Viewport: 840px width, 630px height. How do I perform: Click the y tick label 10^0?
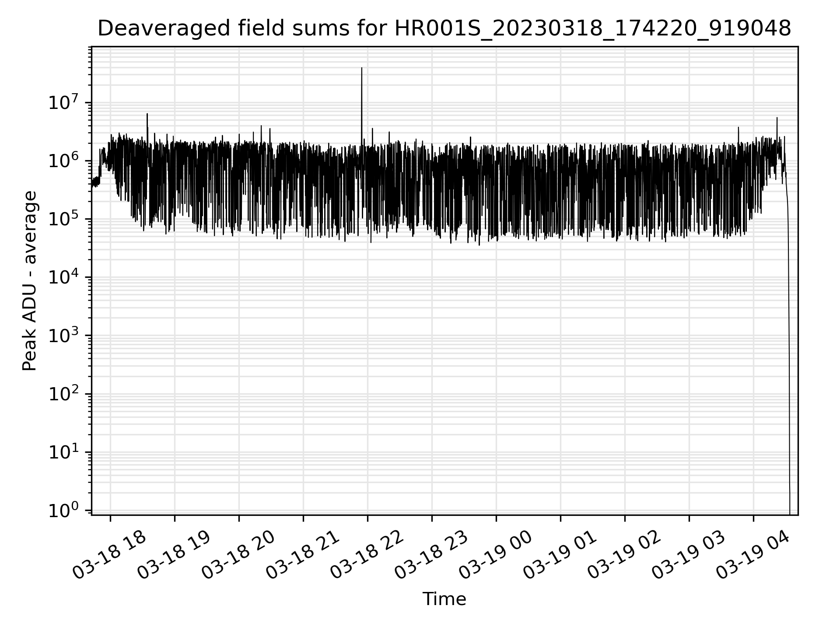(64, 510)
